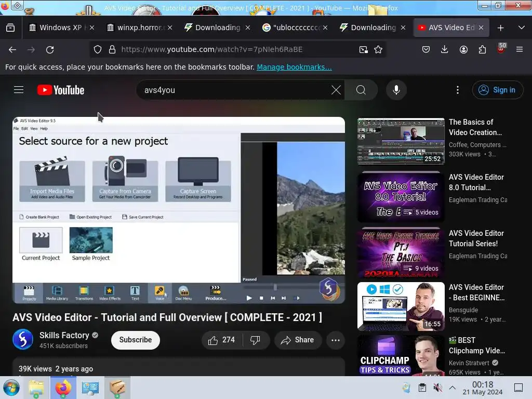The height and width of the screenshot is (399, 532).
Task: Open Firefox recent browsing view icon
Action: click(x=10, y=28)
